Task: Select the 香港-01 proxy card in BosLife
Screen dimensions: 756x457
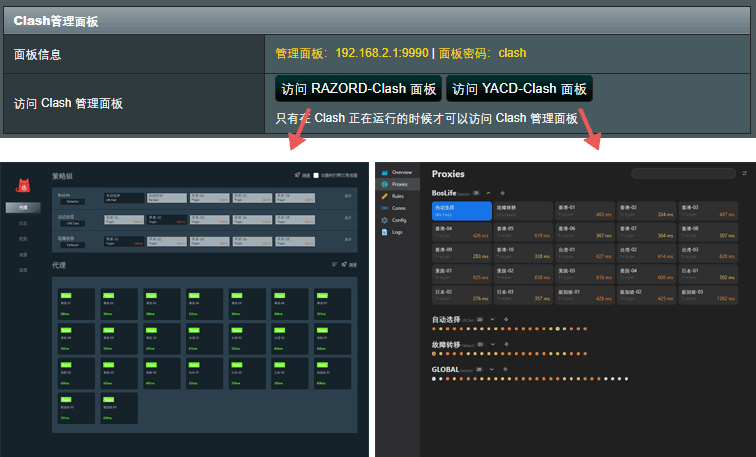Action: [585, 210]
